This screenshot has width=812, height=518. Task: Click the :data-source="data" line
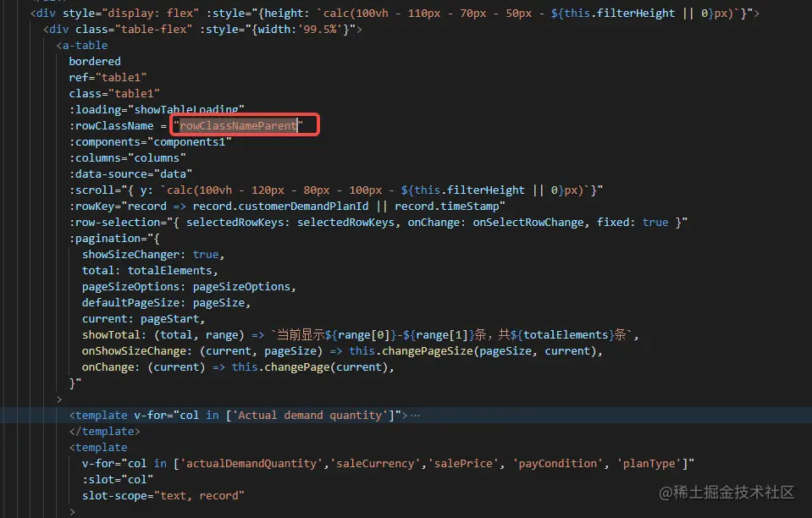[x=130, y=174]
